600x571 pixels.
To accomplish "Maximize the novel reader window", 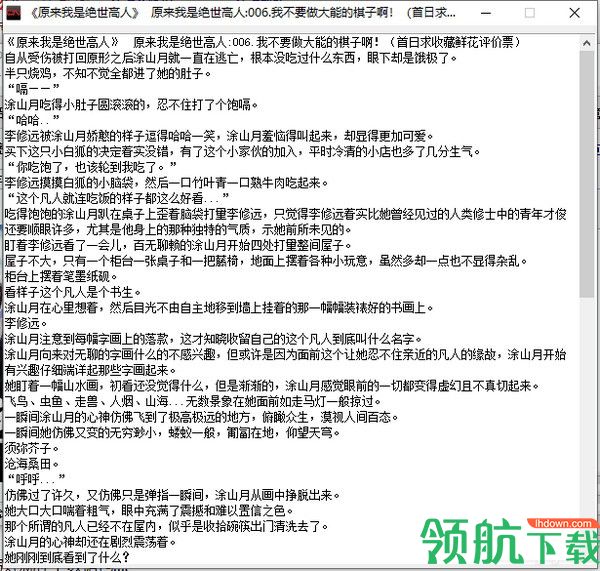I will click(530, 13).
